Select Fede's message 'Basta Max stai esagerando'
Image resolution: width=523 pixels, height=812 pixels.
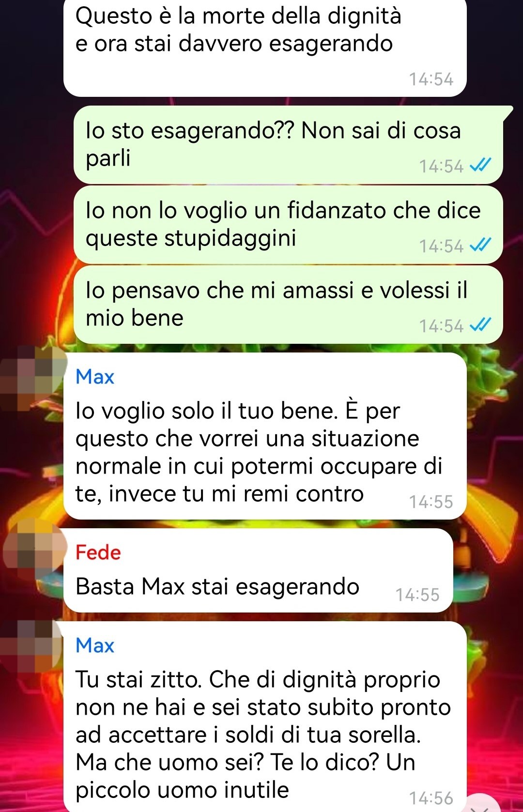tap(258, 570)
